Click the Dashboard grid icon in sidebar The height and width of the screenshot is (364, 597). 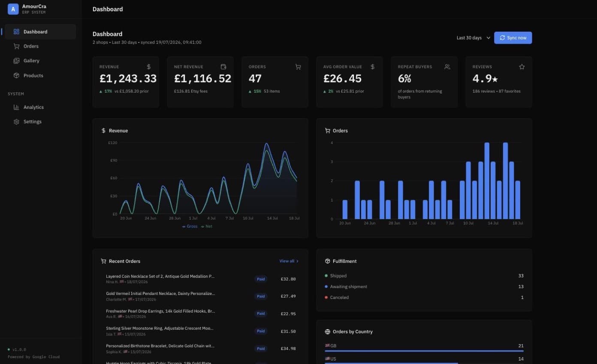[x=16, y=32]
